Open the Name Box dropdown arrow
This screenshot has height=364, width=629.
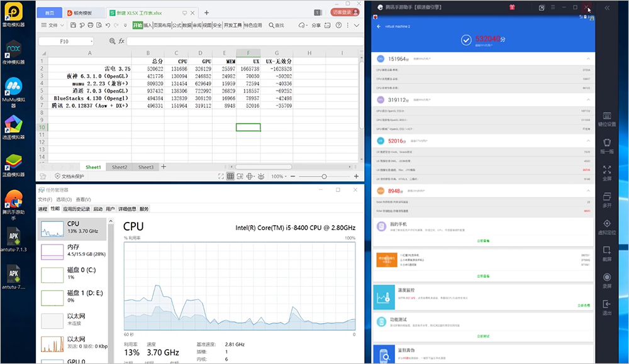click(x=91, y=41)
